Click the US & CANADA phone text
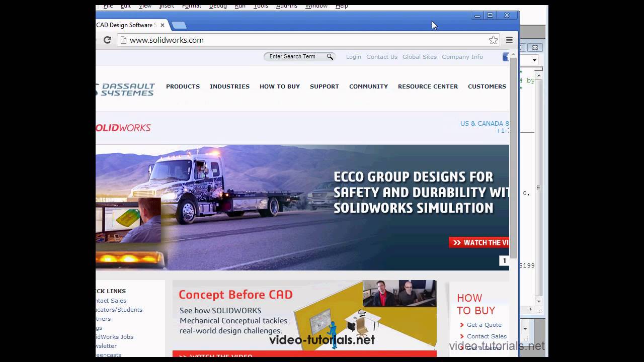This screenshot has width=644, height=362. click(x=485, y=127)
